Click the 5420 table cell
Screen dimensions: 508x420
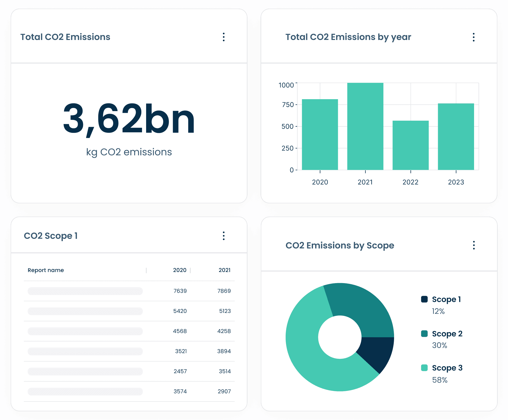point(180,311)
